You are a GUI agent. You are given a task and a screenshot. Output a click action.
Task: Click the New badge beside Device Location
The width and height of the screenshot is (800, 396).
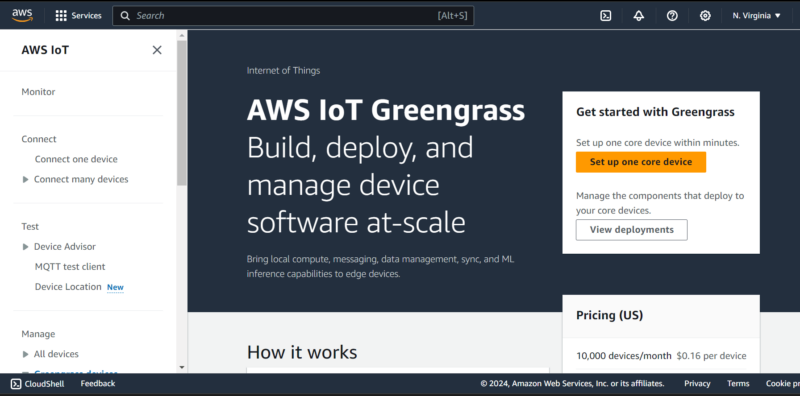pos(115,287)
